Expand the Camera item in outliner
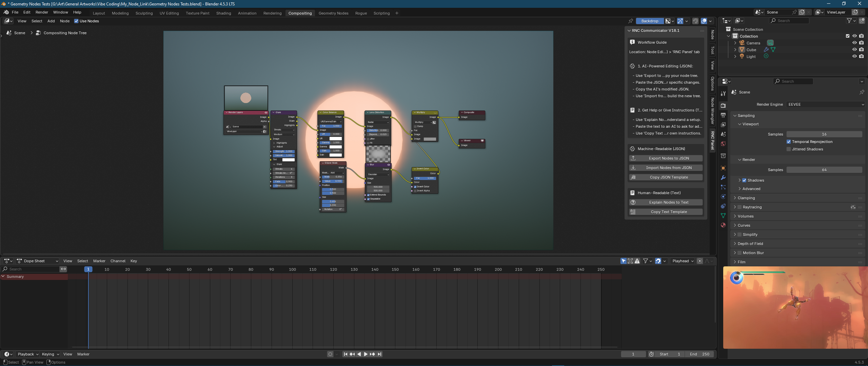Screen dimensions: 868x366 [x=735, y=43]
